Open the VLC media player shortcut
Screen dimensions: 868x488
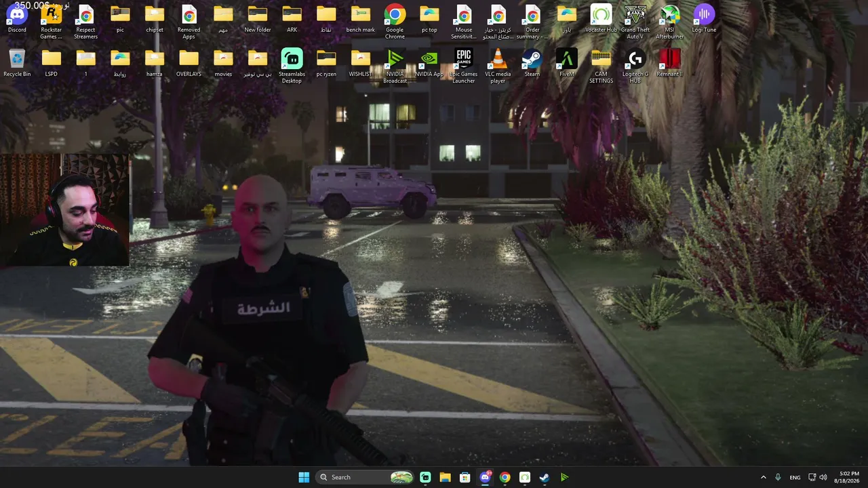[498, 66]
